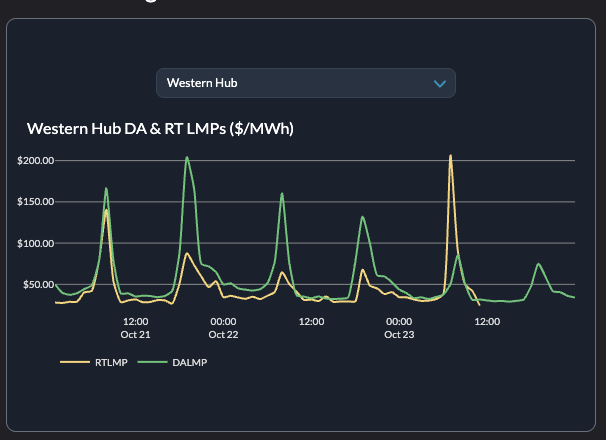Click the 00:00 Oct 23 x-axis label
The height and width of the screenshot is (440, 606).
tap(399, 328)
